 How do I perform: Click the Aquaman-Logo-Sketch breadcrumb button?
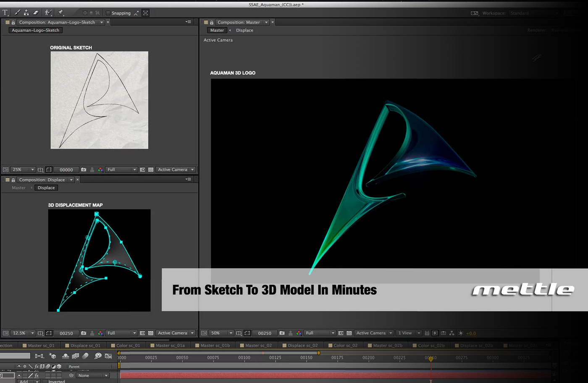click(x=36, y=30)
